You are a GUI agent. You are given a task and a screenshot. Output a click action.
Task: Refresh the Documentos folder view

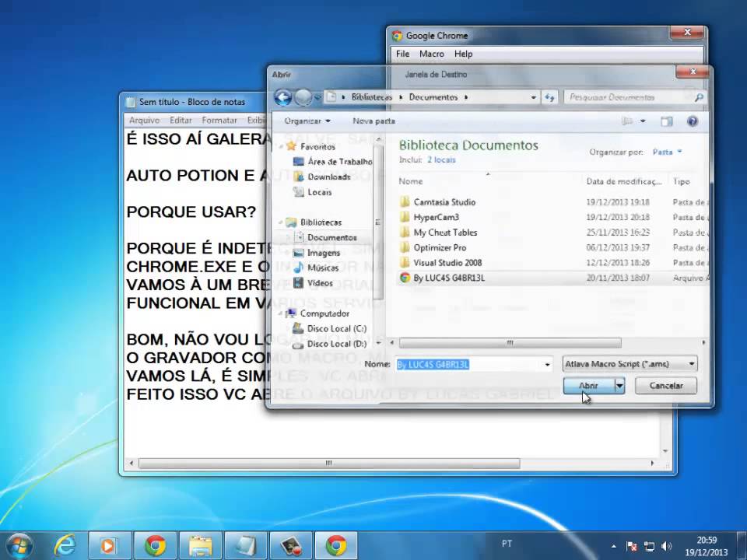click(550, 98)
